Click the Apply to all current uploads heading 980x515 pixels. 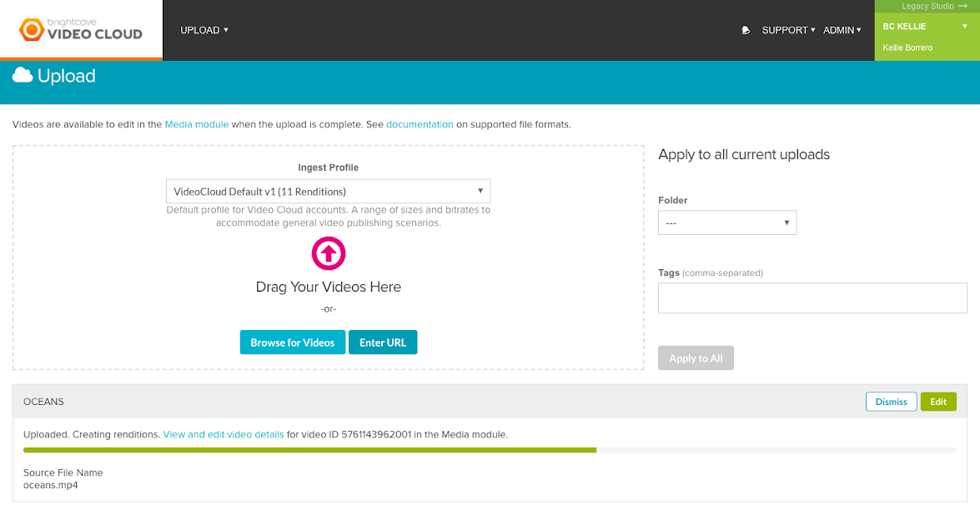(744, 155)
